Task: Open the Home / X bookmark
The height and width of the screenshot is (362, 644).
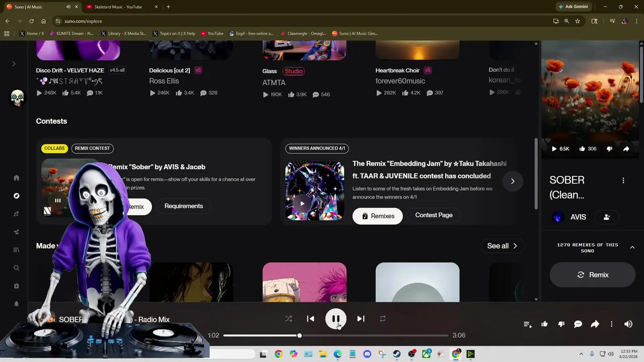Action: coord(32,34)
